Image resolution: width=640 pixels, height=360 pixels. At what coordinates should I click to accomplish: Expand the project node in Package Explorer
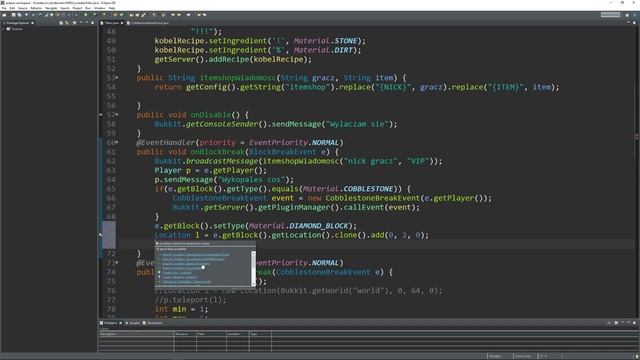[3, 29]
